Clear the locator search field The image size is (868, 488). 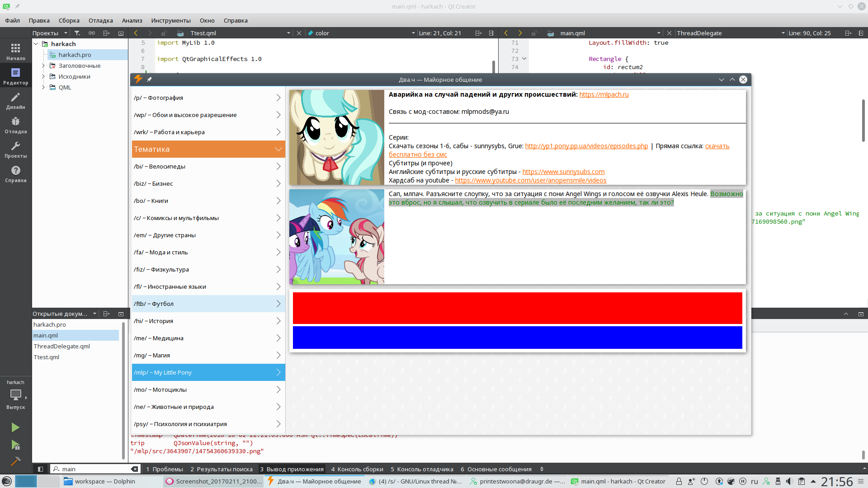point(134,469)
